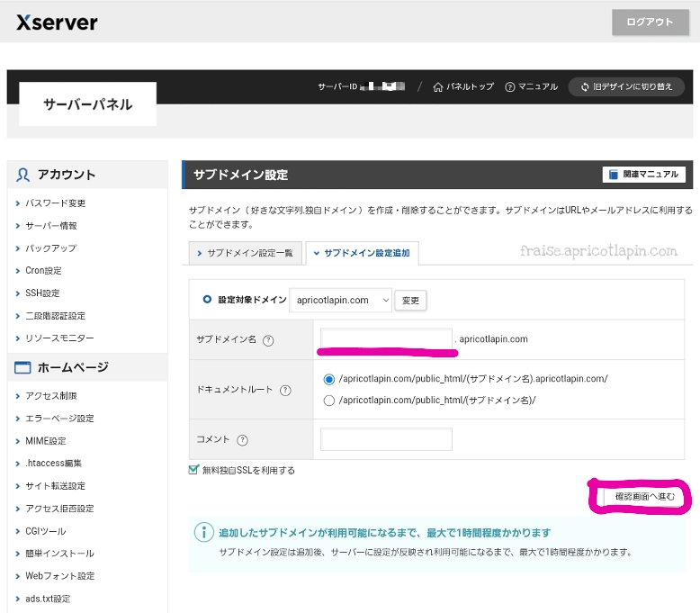Switch to サブドメイン設定一覧 tab

tap(245, 253)
